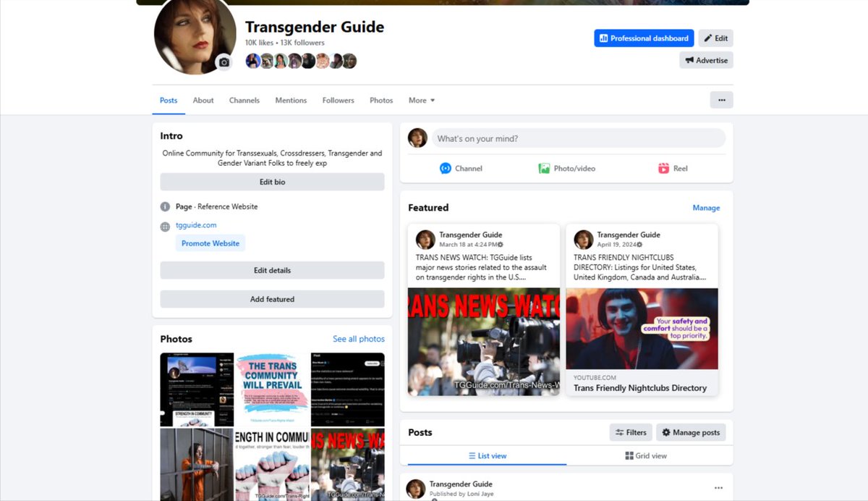Click the Add featured button
Screen dimensions: 868x501
click(x=272, y=299)
